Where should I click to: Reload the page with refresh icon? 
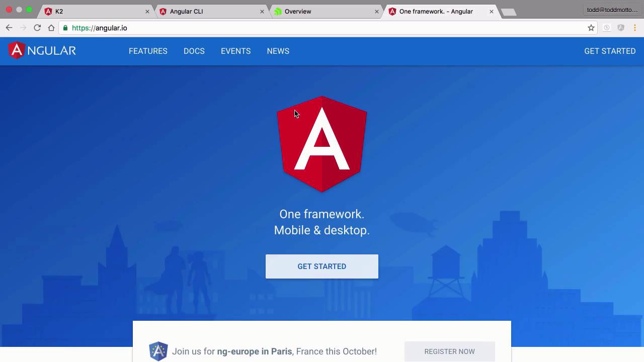click(x=37, y=28)
